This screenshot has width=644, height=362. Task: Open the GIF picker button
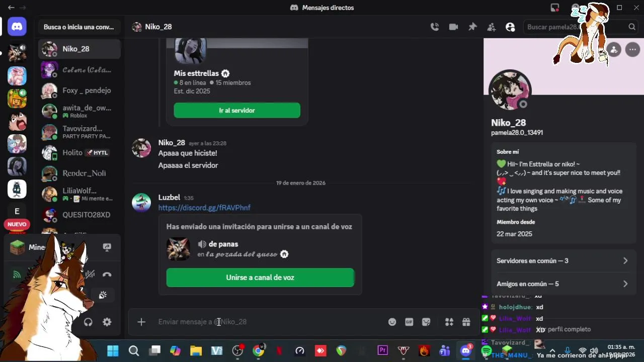click(409, 322)
